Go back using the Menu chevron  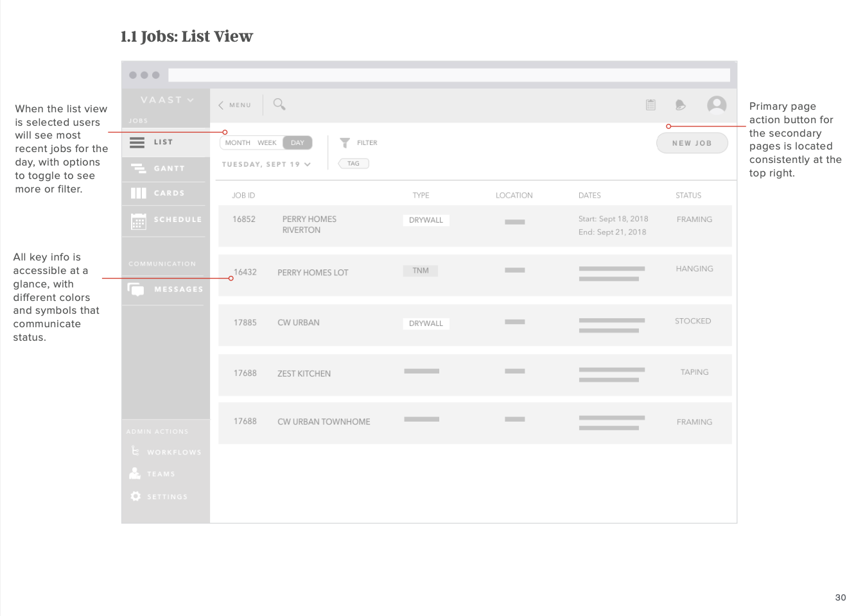(x=221, y=105)
